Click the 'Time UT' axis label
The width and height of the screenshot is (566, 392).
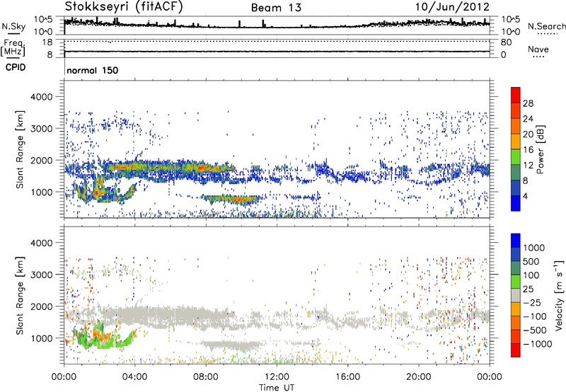click(x=277, y=388)
